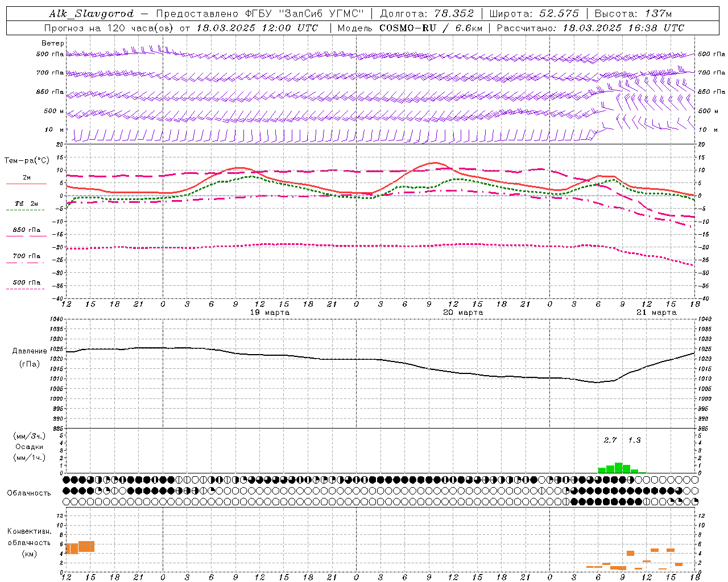Click the tallest green precipitation bar
The image size is (728, 582).
[618, 468]
